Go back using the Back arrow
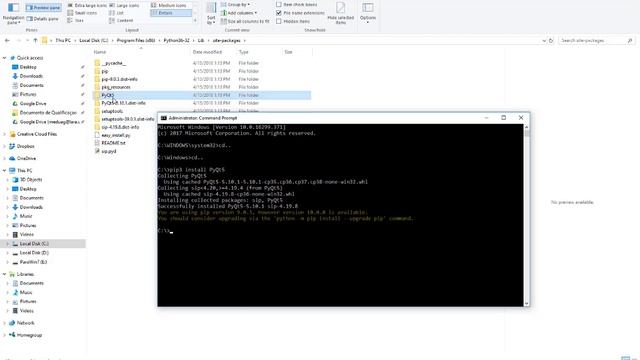Screen dimensions: 640x360 point(7,40)
